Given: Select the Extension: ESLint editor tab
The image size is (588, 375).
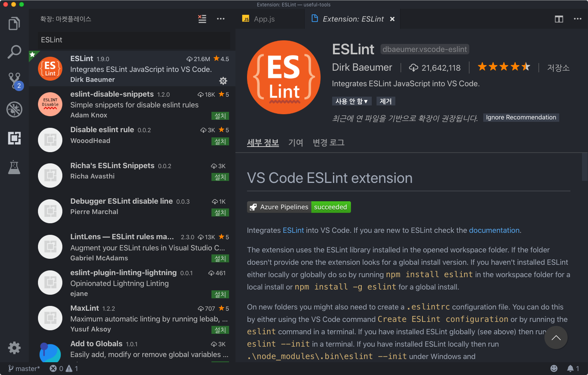Looking at the screenshot, I should 353,19.
